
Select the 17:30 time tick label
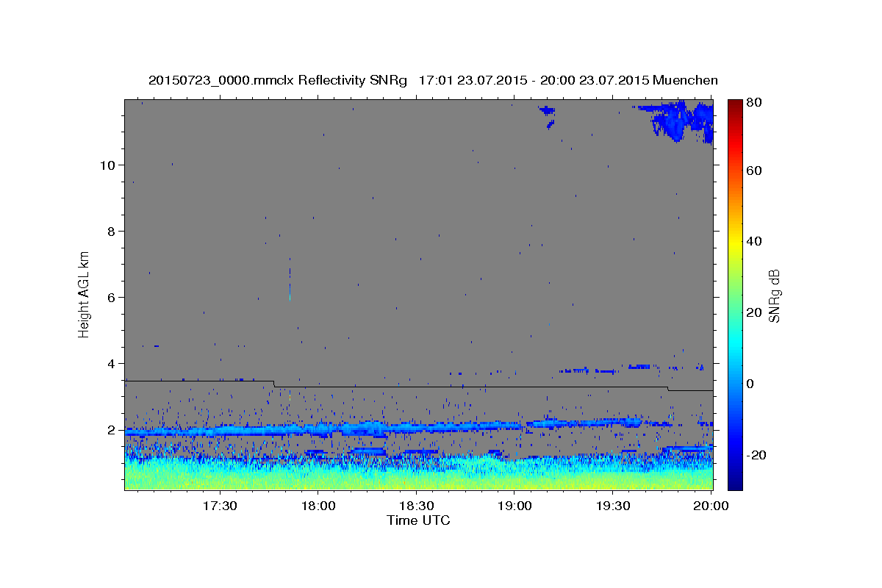click(x=220, y=506)
